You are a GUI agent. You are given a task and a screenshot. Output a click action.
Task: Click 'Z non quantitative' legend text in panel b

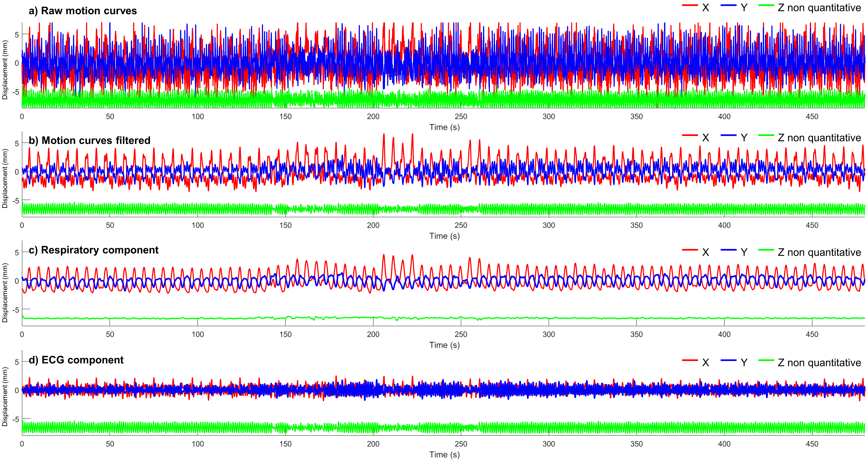tap(819, 138)
